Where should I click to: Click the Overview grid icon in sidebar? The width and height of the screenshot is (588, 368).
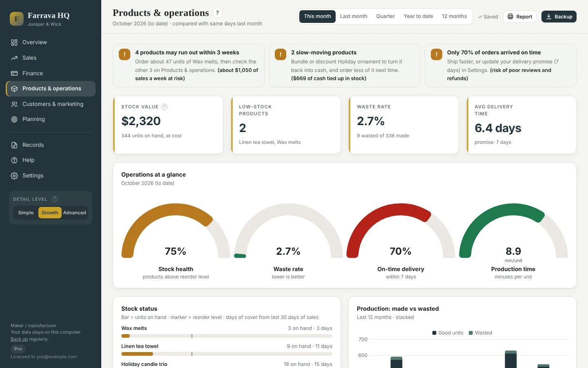click(14, 43)
